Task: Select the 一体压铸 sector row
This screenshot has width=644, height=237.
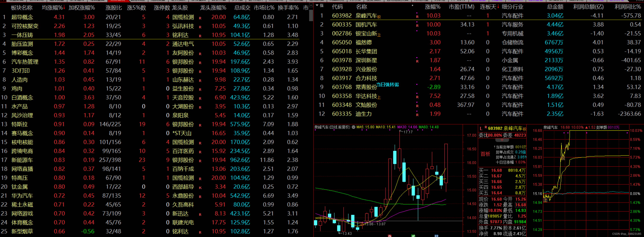Action: click(22, 35)
